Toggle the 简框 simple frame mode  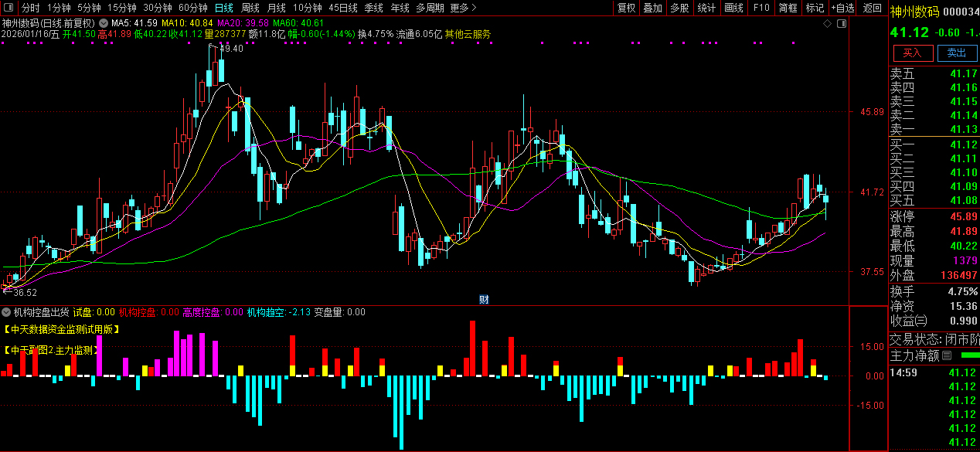pyautogui.click(x=788, y=8)
